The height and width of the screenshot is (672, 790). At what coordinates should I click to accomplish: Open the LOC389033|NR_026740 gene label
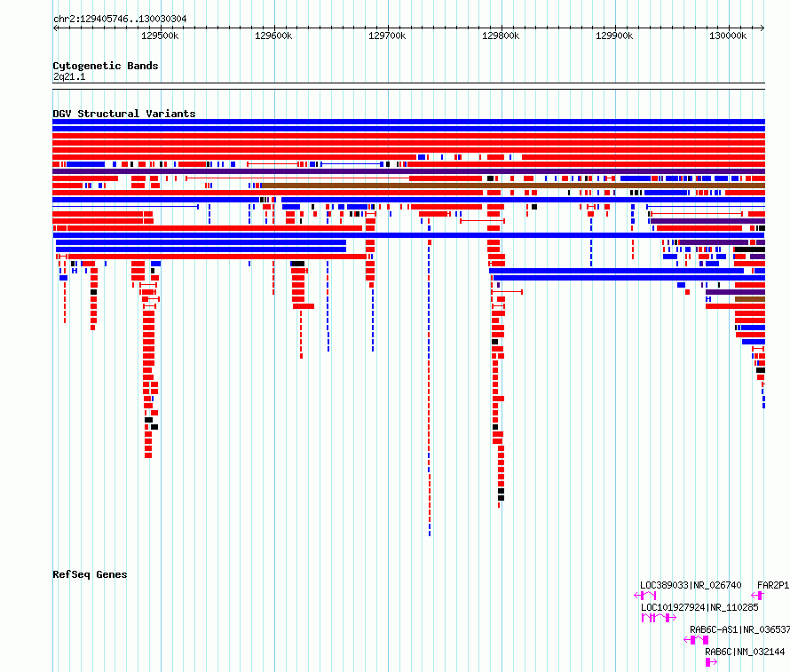[x=691, y=585]
